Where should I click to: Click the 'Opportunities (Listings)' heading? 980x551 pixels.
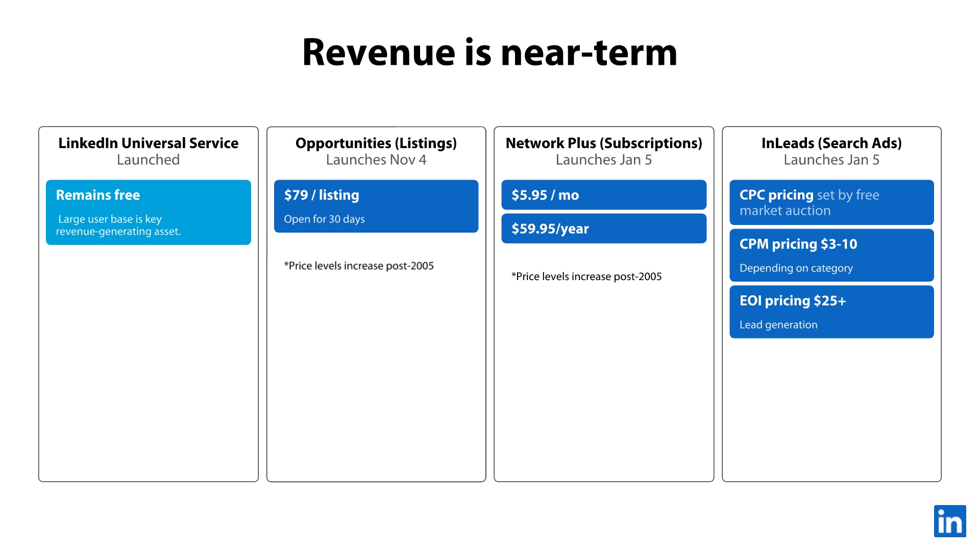(376, 143)
